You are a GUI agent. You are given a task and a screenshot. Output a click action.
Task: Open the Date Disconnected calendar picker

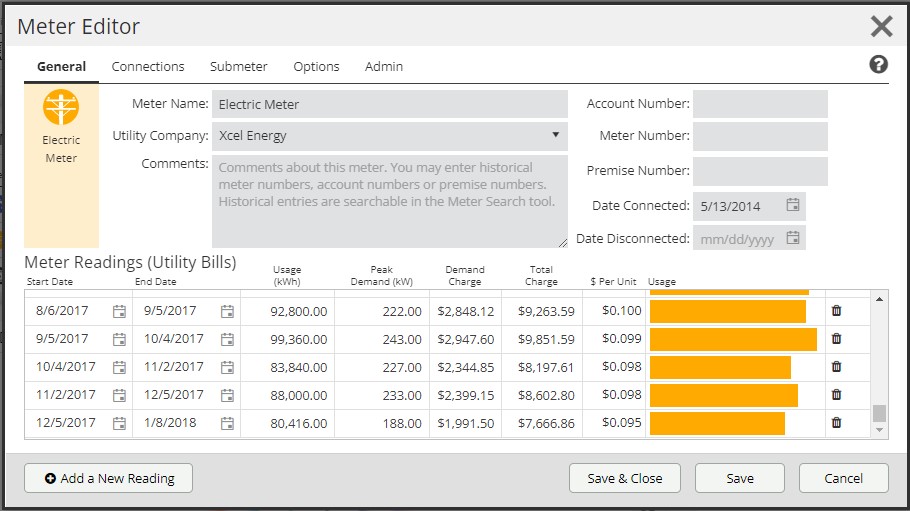click(x=793, y=238)
